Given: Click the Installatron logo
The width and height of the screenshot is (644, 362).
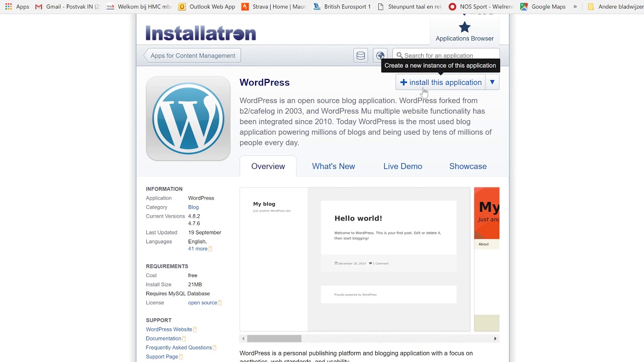Looking at the screenshot, I should coord(201,33).
